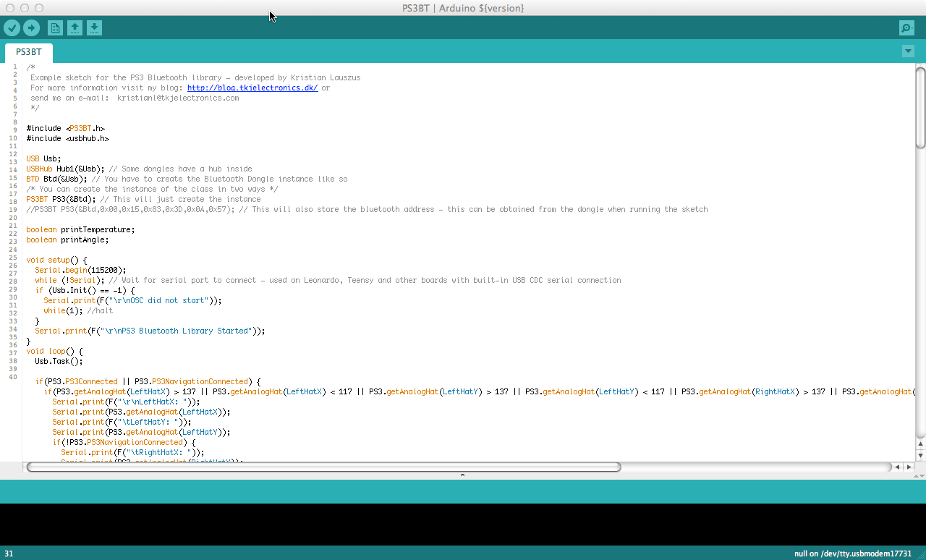Viewport: 926px width, 560px height.
Task: Open the tab menu dropdown arrow
Action: click(x=909, y=51)
